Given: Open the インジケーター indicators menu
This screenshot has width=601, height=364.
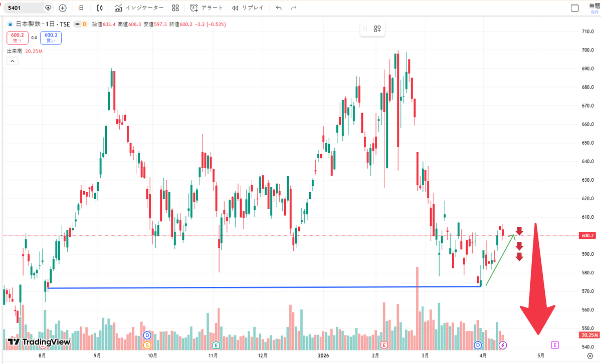Looking at the screenshot, I should (x=139, y=8).
